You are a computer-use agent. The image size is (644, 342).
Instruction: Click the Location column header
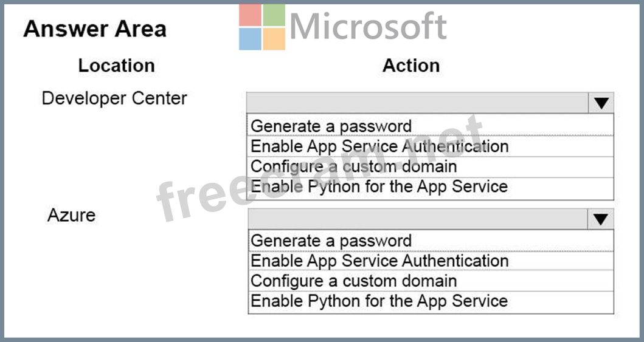116,66
